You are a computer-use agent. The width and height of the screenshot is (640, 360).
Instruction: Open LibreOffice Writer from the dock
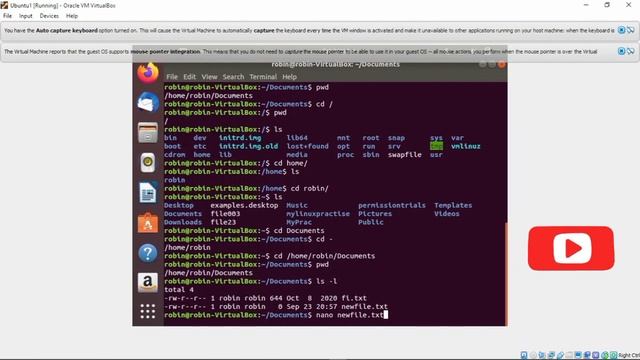[x=148, y=192]
